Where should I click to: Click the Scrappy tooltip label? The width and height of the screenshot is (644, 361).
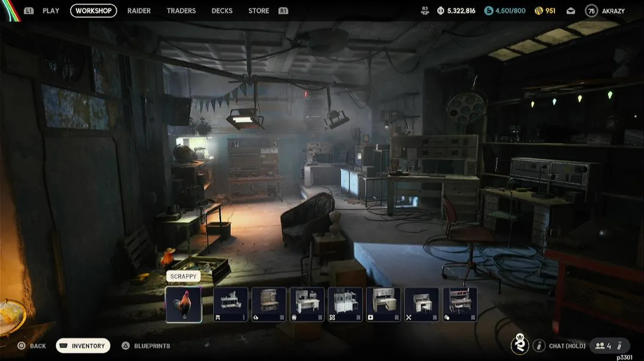click(184, 277)
